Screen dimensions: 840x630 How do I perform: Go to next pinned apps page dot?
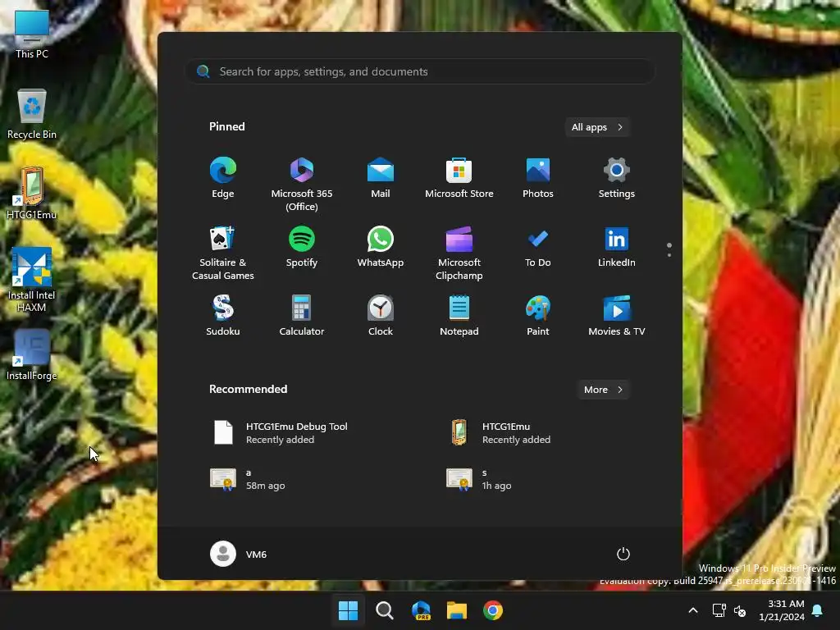coord(669,255)
